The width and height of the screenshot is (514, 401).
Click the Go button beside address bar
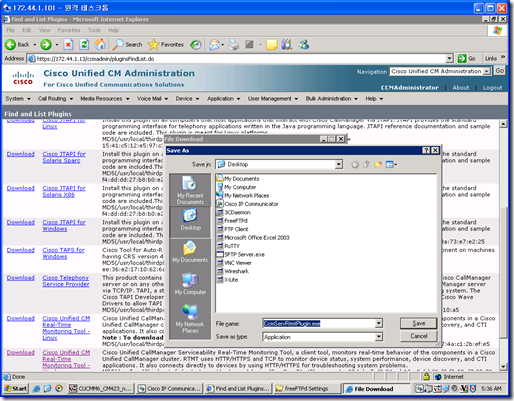[467, 58]
